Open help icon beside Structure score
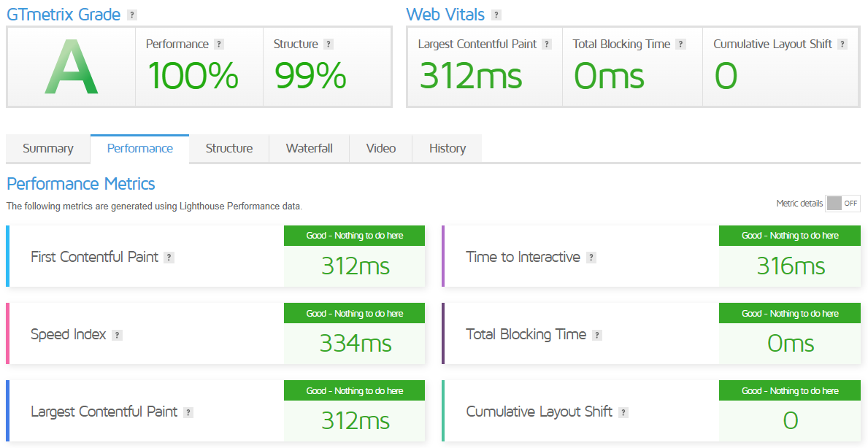Image resolution: width=868 pixels, height=448 pixels. [x=329, y=45]
